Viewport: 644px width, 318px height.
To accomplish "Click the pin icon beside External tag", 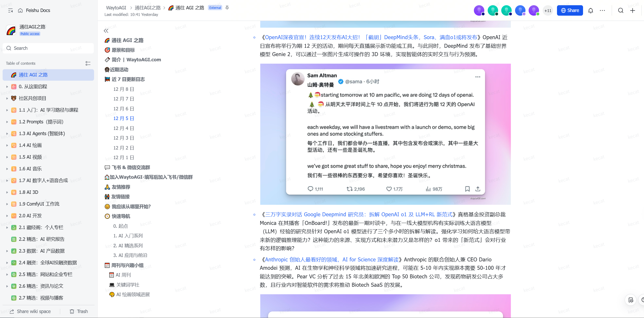I will point(227,8).
